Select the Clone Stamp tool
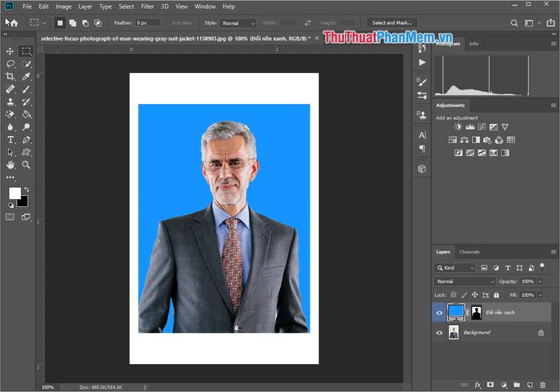Image resolution: width=560 pixels, height=392 pixels. click(10, 102)
